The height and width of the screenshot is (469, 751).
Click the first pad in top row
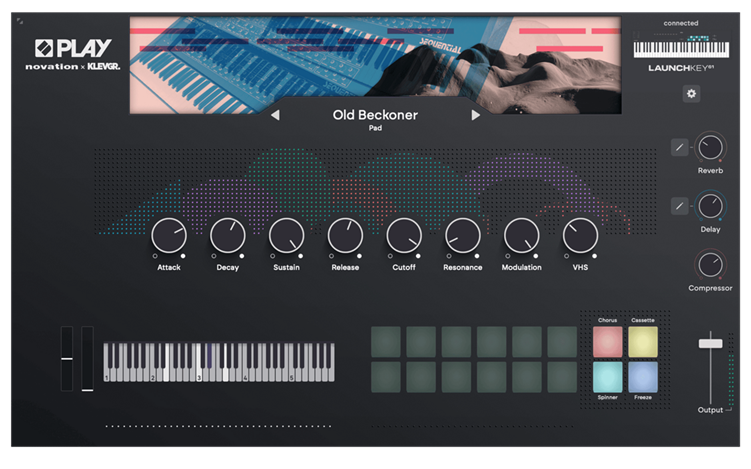click(386, 342)
